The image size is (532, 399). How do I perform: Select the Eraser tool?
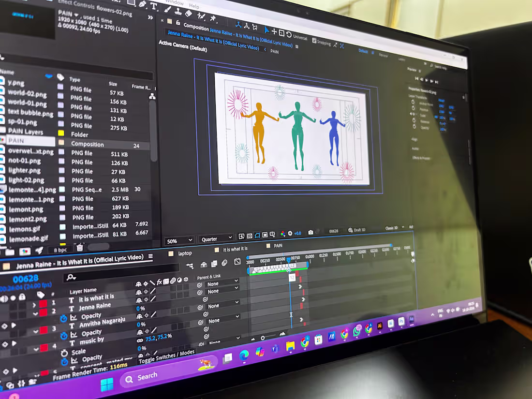point(188,13)
